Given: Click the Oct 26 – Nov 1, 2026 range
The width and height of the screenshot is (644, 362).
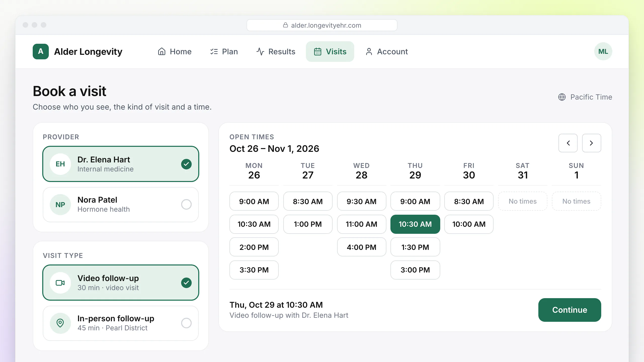Looking at the screenshot, I should (274, 149).
